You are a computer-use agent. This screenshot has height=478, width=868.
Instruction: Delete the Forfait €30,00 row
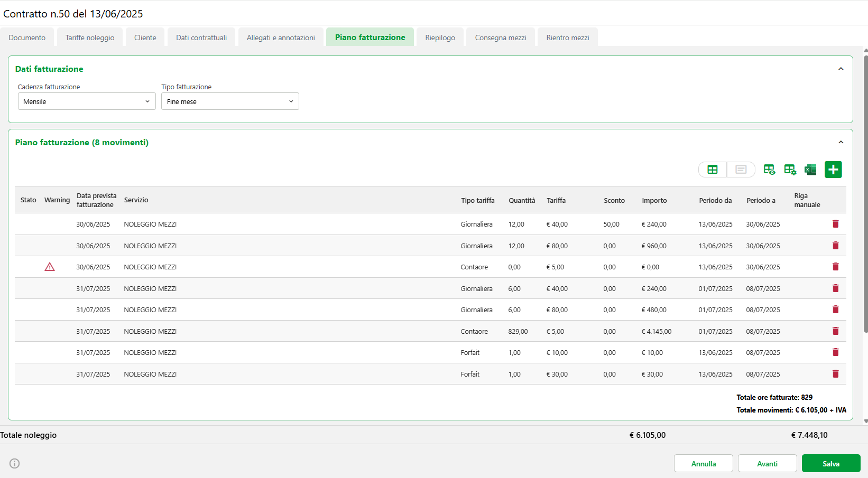tap(836, 374)
